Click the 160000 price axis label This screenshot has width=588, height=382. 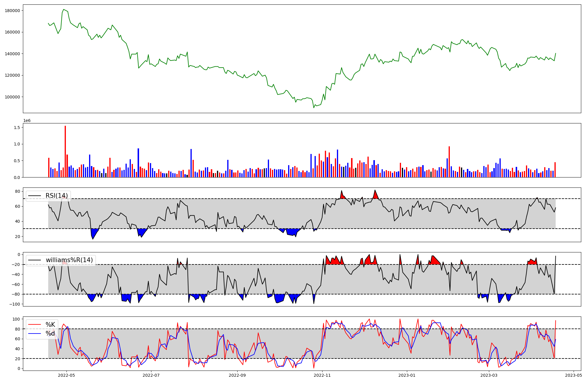pos(13,32)
